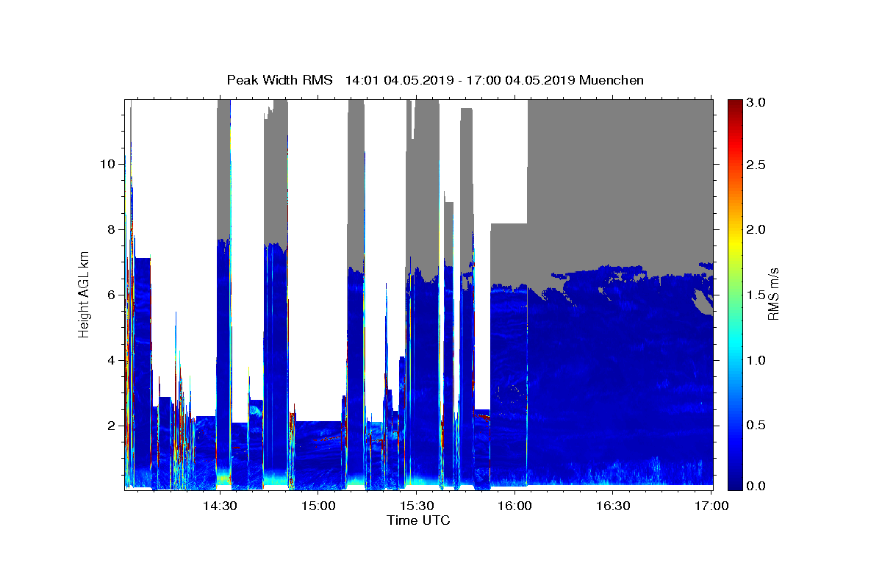Image resolution: width=882 pixels, height=588 pixels.
Task: Click the cyan region of the colorbar
Action: tap(735, 345)
